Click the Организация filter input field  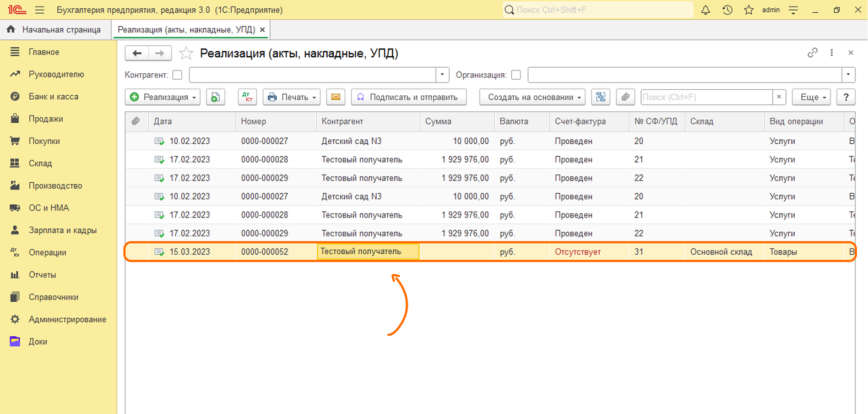coord(685,75)
